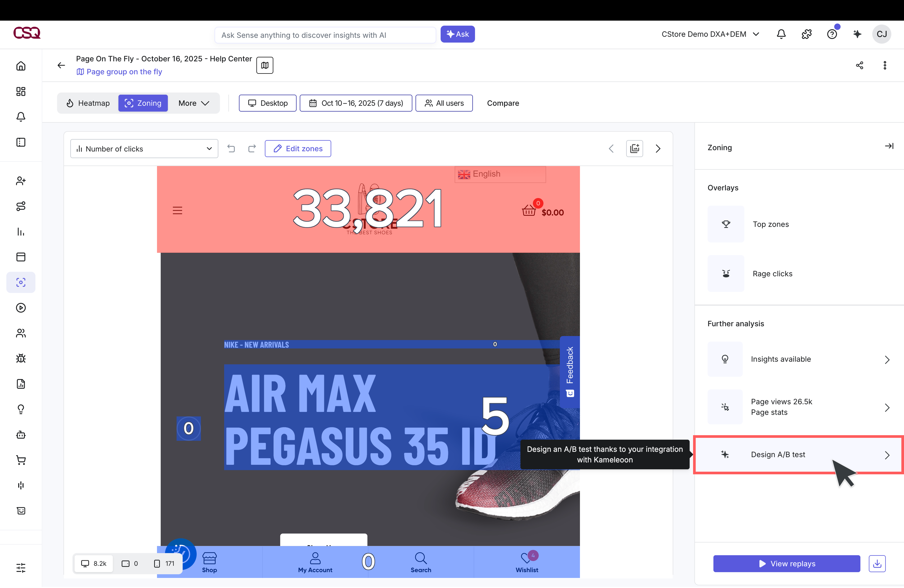The width and height of the screenshot is (904, 588).
Task: Select the desktop 8.2k device filter
Action: tap(94, 564)
